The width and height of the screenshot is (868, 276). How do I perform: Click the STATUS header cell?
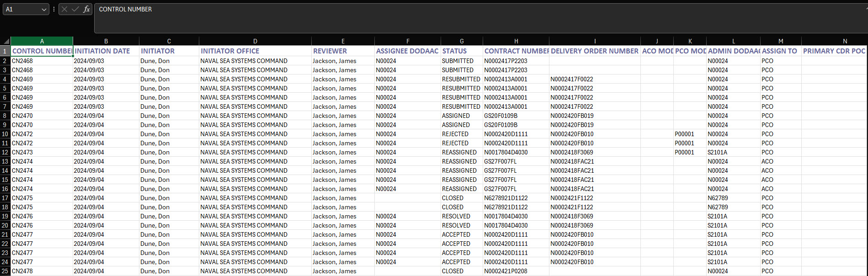tap(462, 51)
